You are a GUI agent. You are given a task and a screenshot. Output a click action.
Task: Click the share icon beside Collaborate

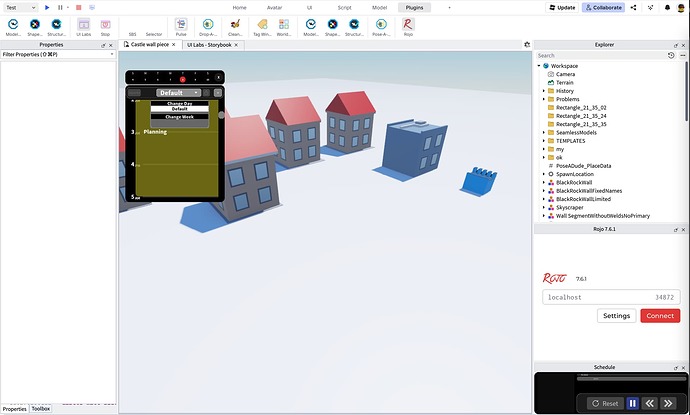633,7
